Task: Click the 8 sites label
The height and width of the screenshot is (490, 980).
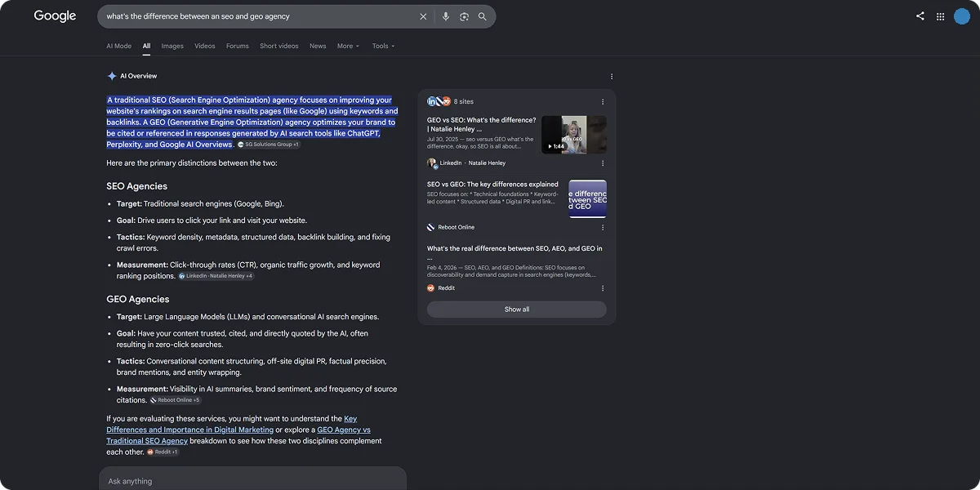Action: click(x=464, y=102)
